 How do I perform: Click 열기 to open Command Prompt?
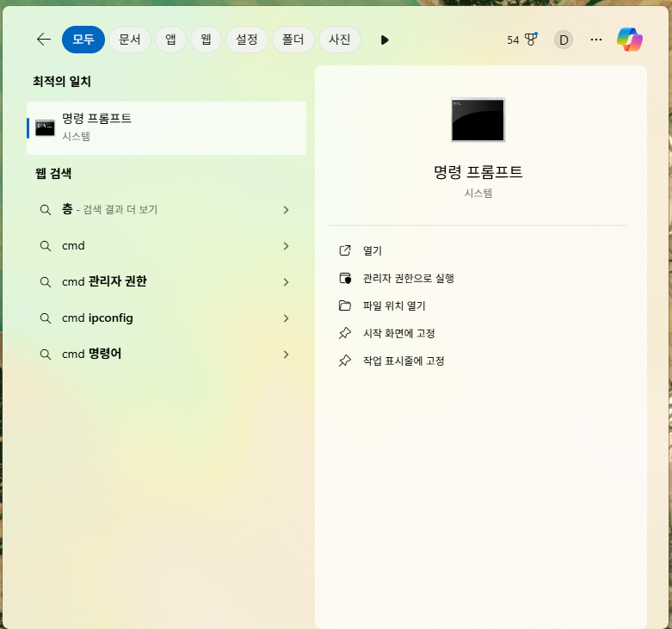(x=372, y=250)
